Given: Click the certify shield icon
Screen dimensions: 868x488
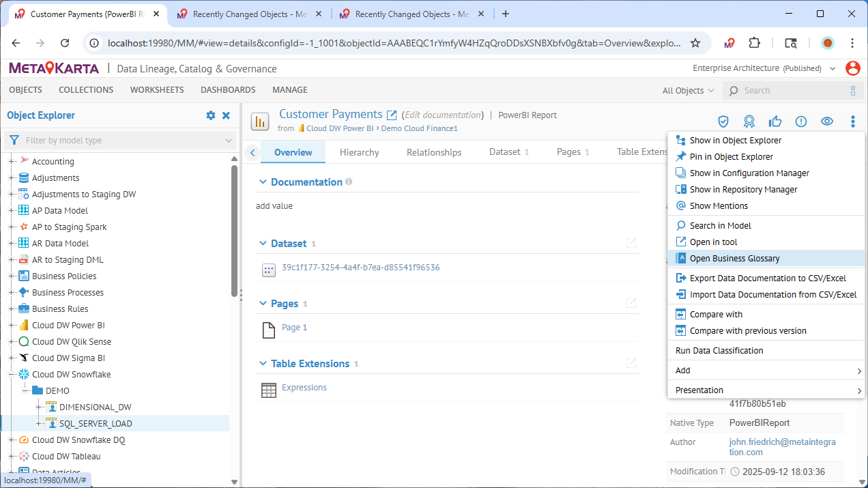Looking at the screenshot, I should (x=723, y=121).
